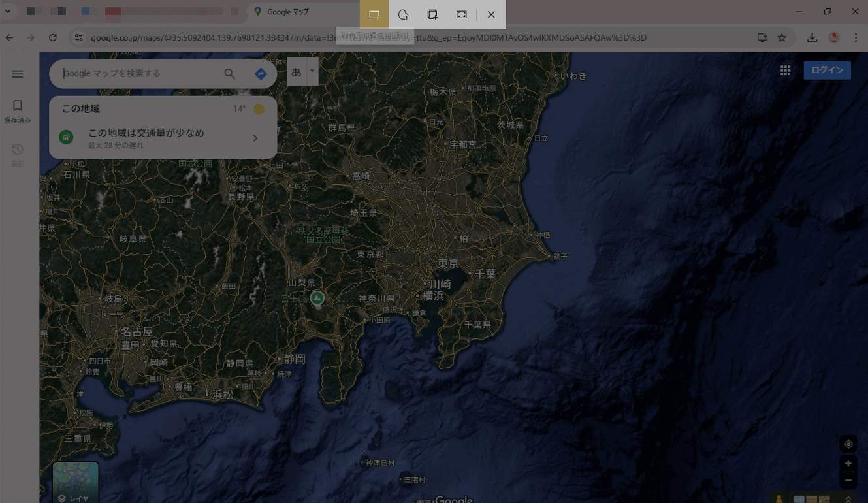Image resolution: width=868 pixels, height=503 pixels.
Task: Select the fullscreen snip mode
Action: pyautogui.click(x=462, y=14)
